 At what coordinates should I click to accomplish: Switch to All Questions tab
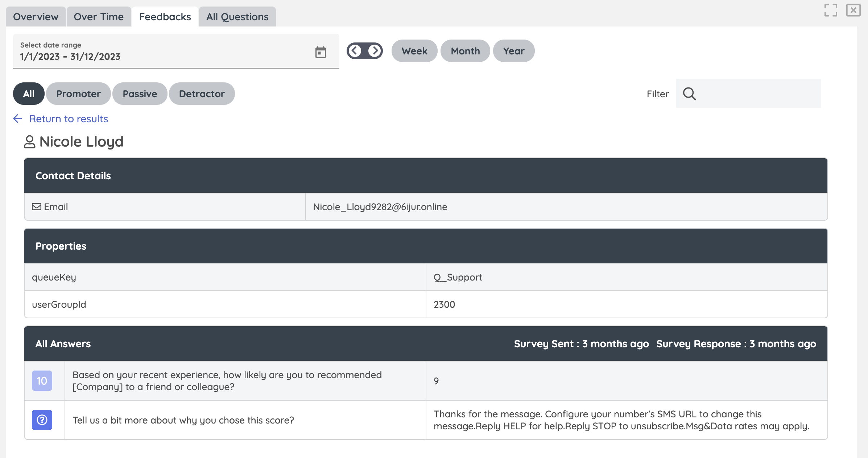[237, 17]
